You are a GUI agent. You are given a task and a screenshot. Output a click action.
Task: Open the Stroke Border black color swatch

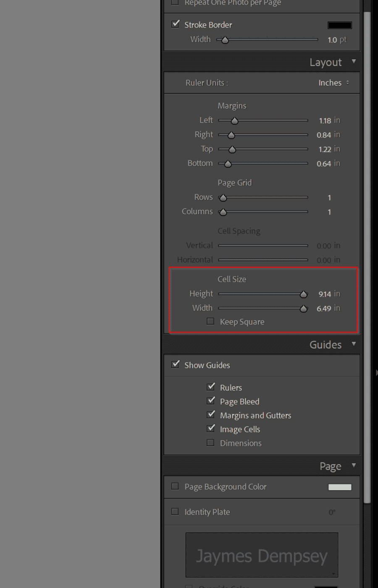340,25
